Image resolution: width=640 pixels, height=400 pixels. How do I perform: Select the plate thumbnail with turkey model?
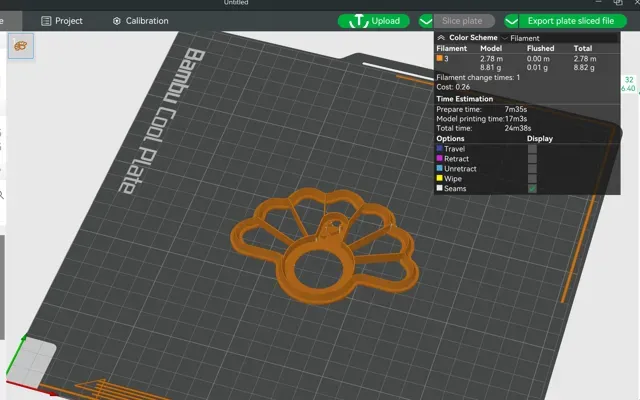21,46
